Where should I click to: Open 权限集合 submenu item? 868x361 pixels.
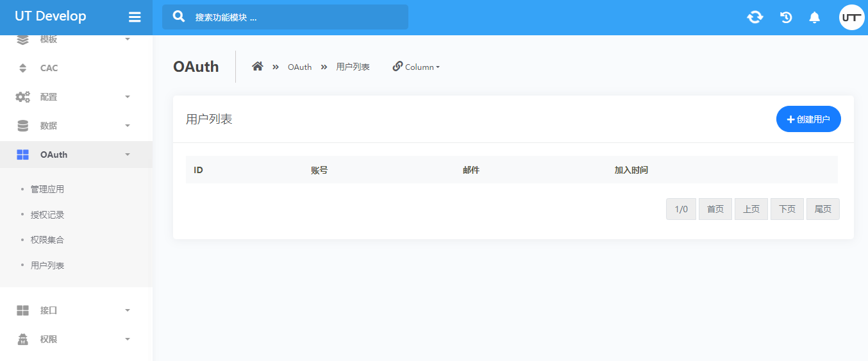click(x=47, y=240)
